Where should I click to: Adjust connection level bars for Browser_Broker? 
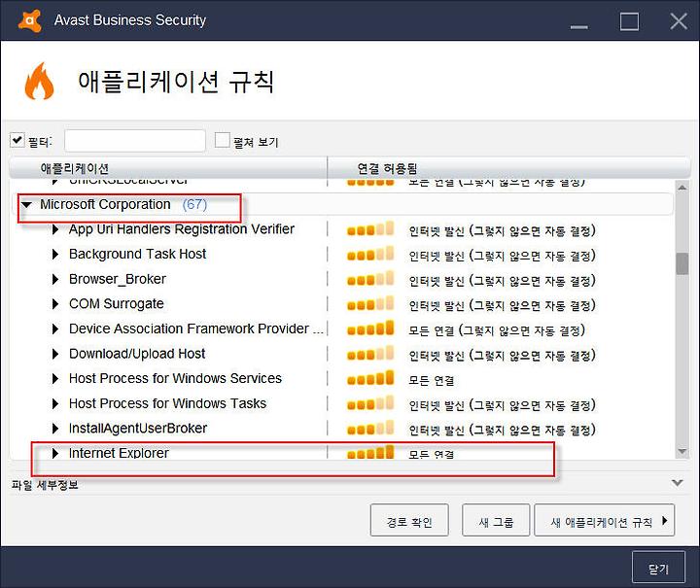click(370, 278)
